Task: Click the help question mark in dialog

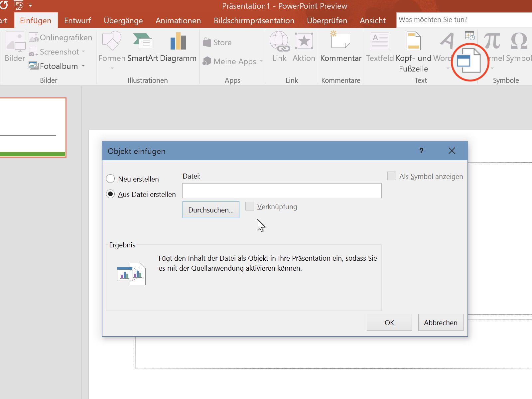Action: (x=421, y=151)
